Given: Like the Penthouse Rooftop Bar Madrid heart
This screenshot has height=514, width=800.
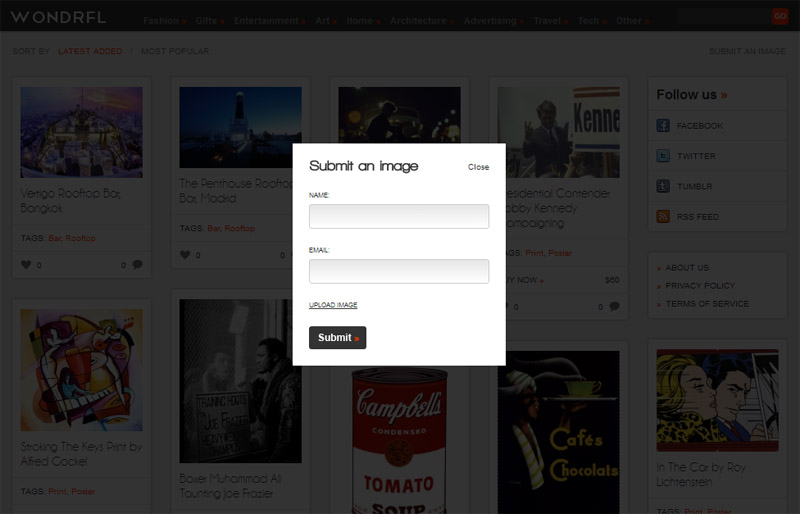Looking at the screenshot, I should pos(185,255).
